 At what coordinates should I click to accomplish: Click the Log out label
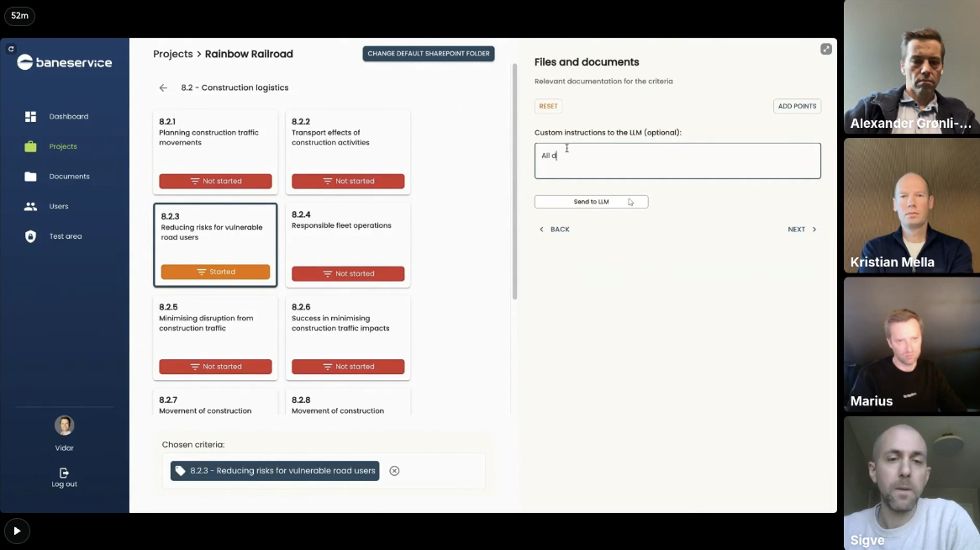65,484
